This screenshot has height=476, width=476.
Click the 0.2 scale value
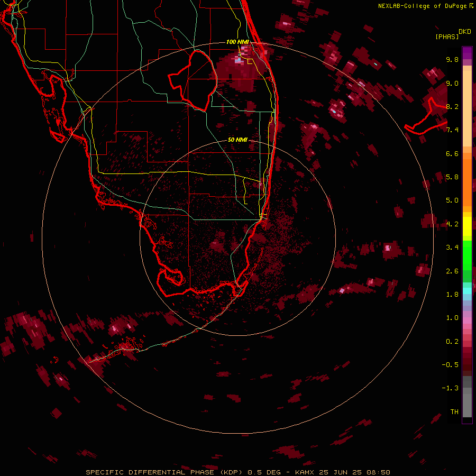tap(452, 342)
